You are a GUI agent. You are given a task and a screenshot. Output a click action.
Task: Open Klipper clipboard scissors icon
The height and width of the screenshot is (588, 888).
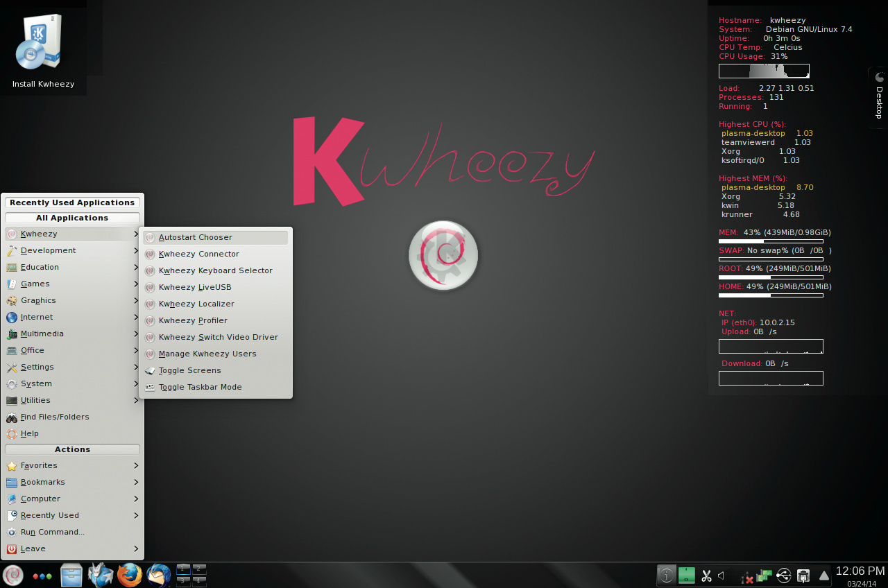706,576
